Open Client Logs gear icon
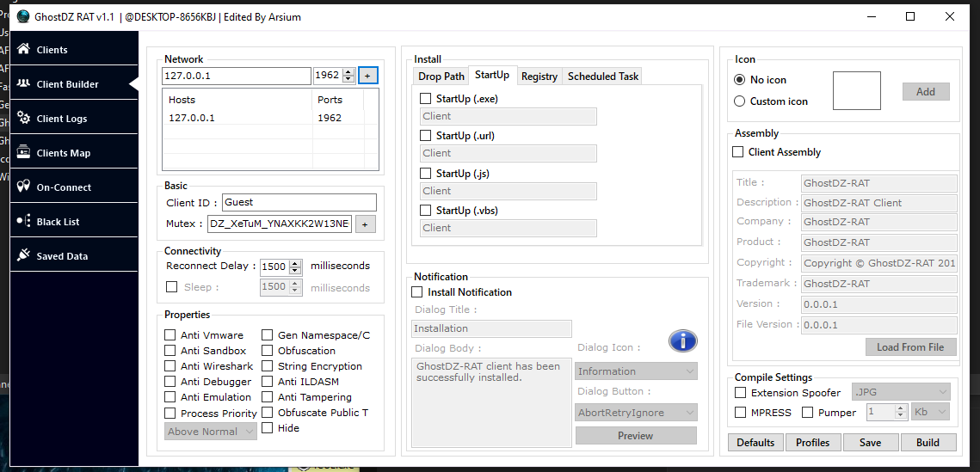The image size is (980, 472). click(24, 118)
